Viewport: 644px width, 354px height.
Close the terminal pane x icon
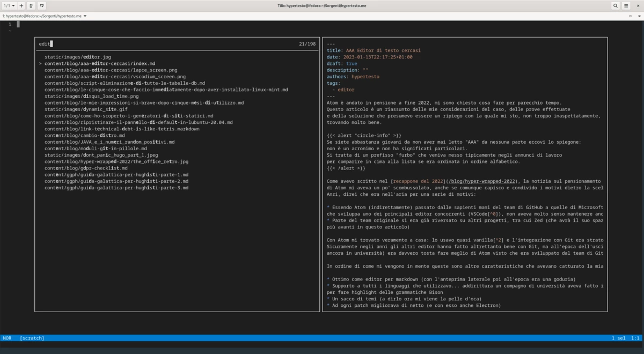click(638, 16)
